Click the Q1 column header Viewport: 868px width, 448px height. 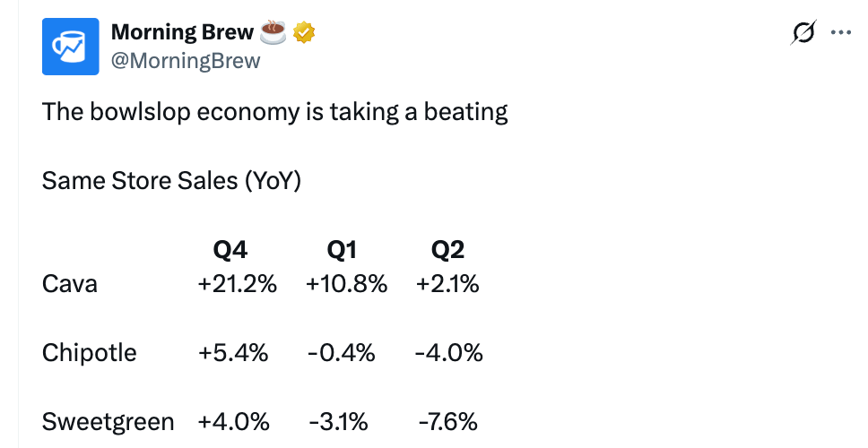[x=342, y=250]
